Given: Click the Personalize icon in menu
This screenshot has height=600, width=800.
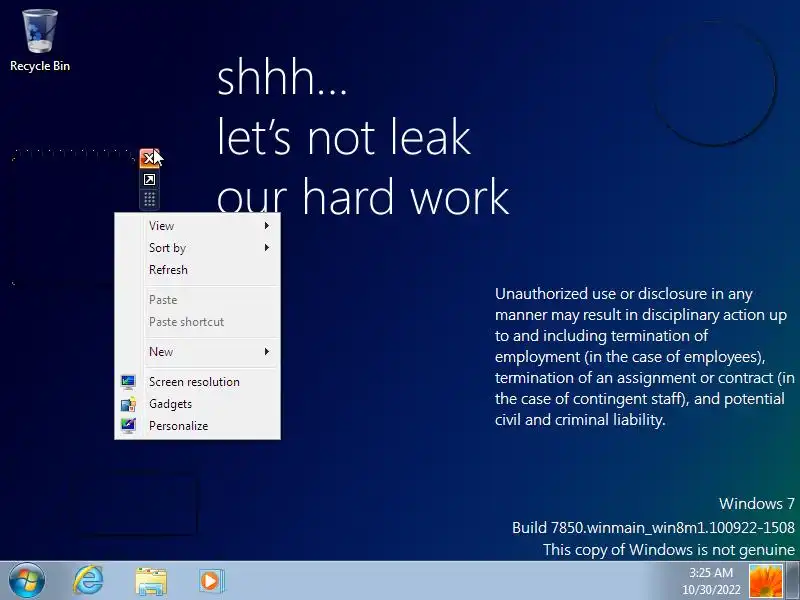Looking at the screenshot, I should [x=128, y=426].
